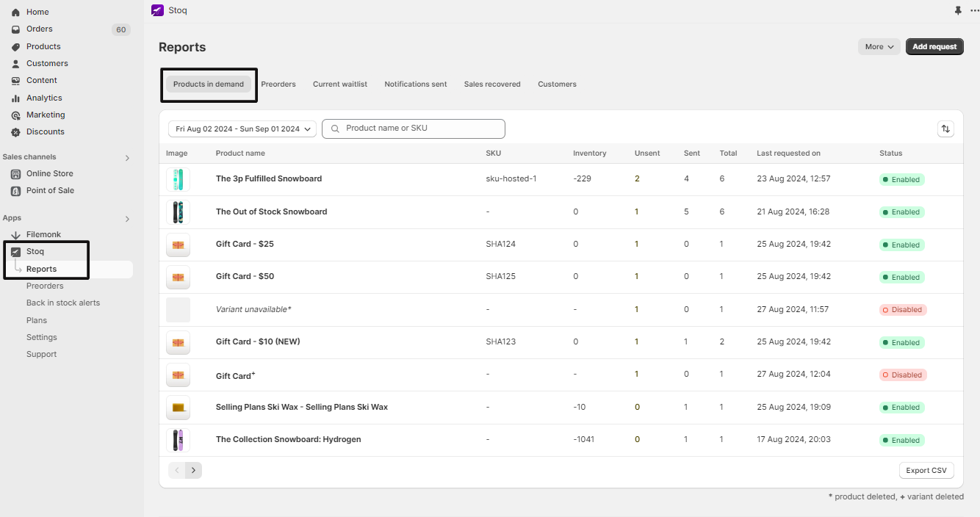Viewport: 980px width, 517px height.
Task: Click product name Selling Plans Ski Wax
Action: 302,408
